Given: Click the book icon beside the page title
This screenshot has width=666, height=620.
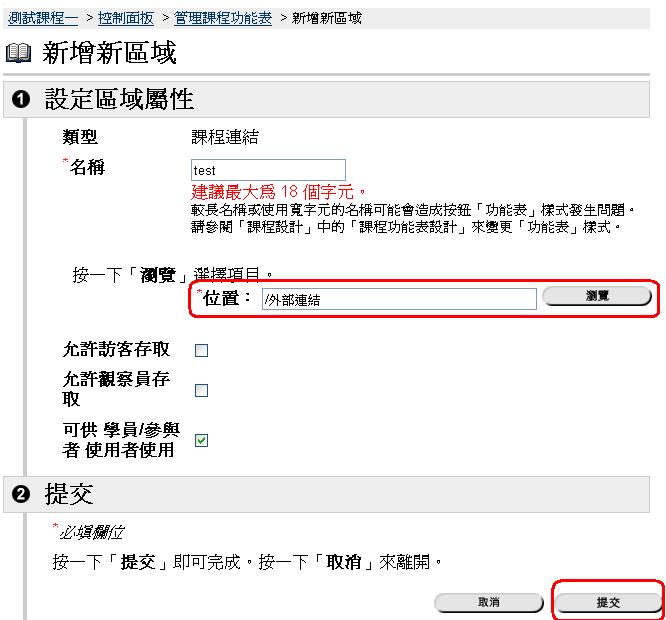Looking at the screenshot, I should tap(18, 55).
